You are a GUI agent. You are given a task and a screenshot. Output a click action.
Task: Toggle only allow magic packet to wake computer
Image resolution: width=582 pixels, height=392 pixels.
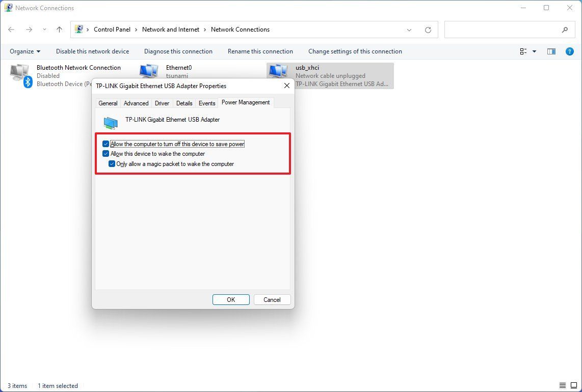pos(112,163)
